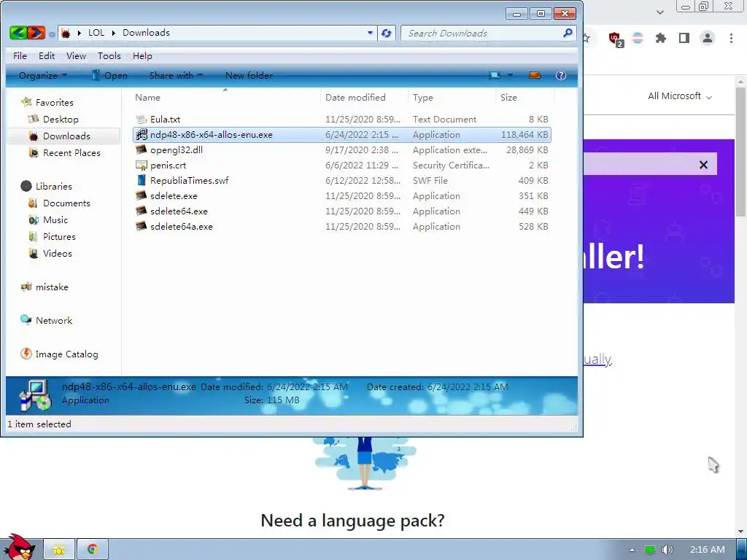Open Chrome three-dot menu
The height and width of the screenshot is (560, 747).
click(731, 38)
